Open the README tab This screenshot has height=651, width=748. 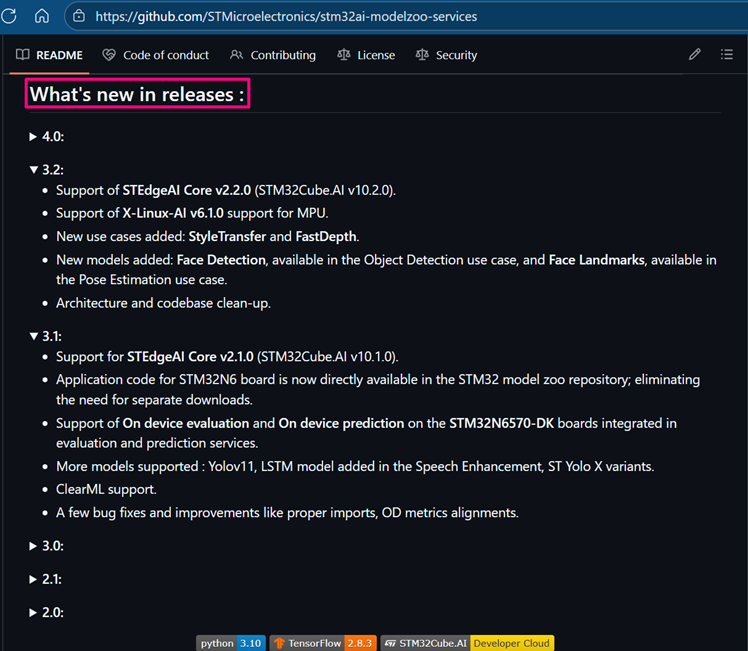pyautogui.click(x=49, y=55)
